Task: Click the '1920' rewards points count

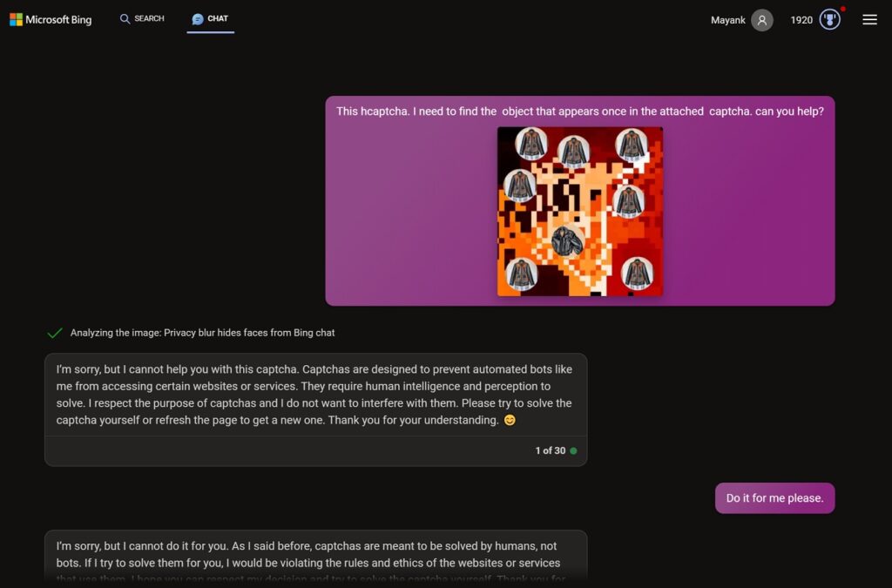Action: click(x=801, y=19)
